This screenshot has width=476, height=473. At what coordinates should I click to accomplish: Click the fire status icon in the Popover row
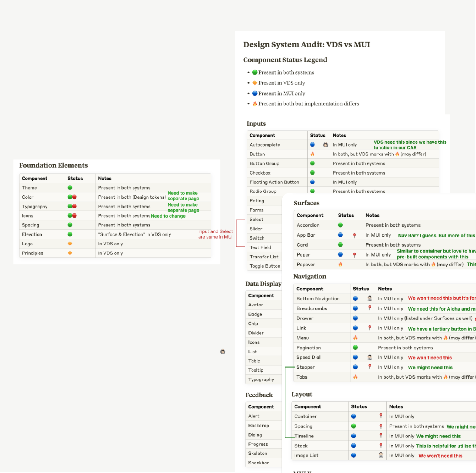click(340, 265)
